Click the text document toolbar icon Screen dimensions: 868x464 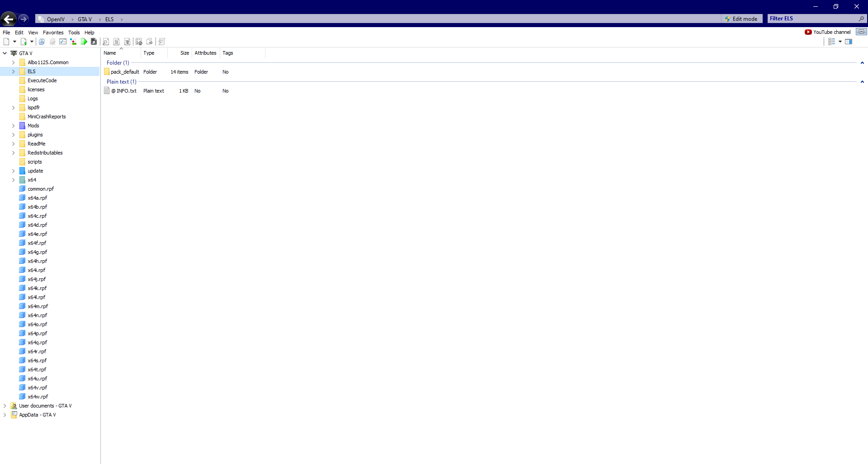coord(117,42)
